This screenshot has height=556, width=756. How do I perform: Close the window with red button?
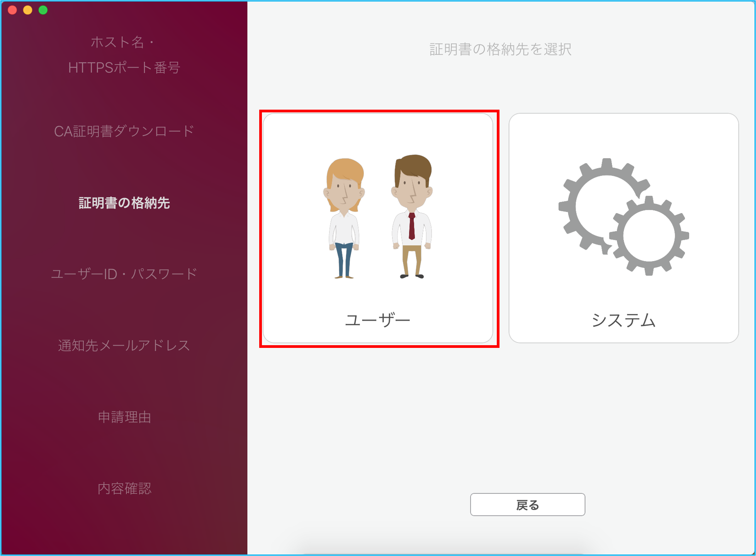12,10
